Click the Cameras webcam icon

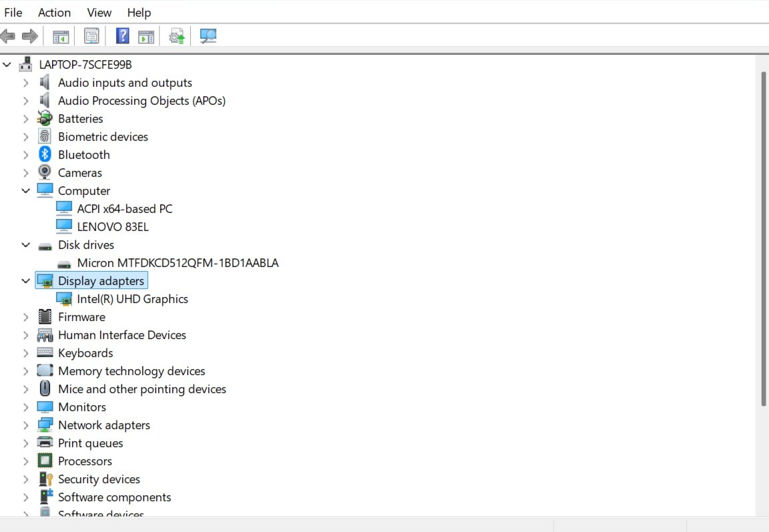coord(45,173)
